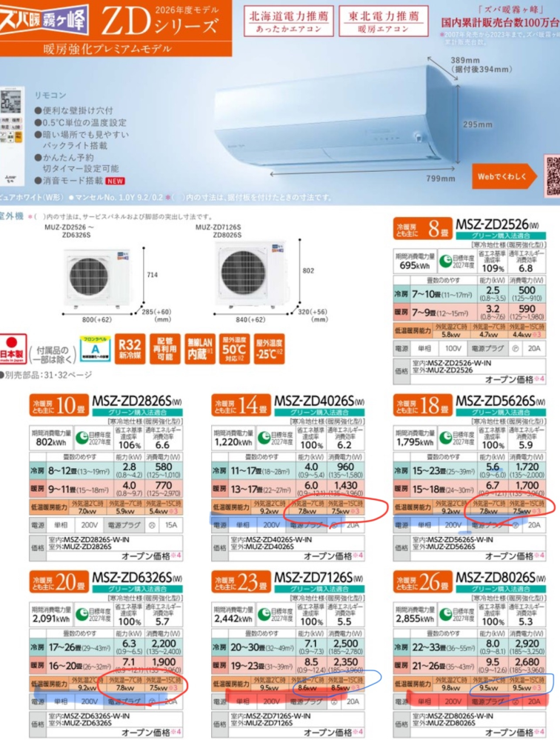Click the 屋外温度 -25℃ badge
560x740 pixels.
(x=269, y=349)
